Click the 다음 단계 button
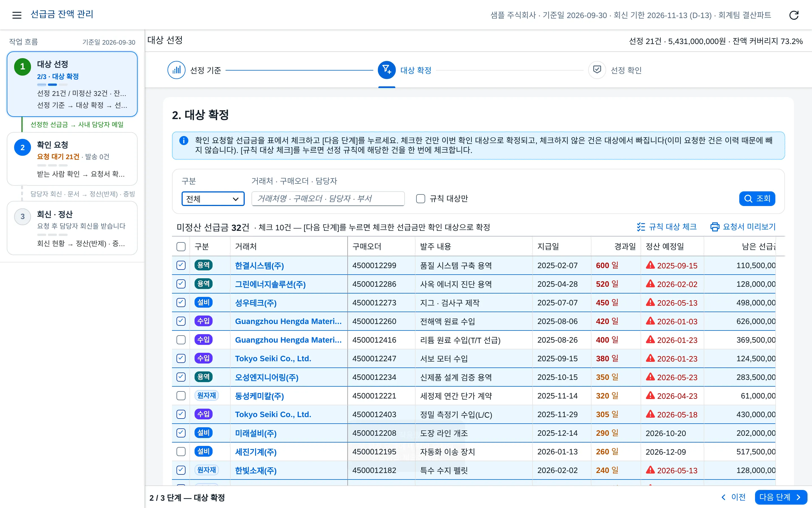The height and width of the screenshot is (508, 812). tap(781, 497)
